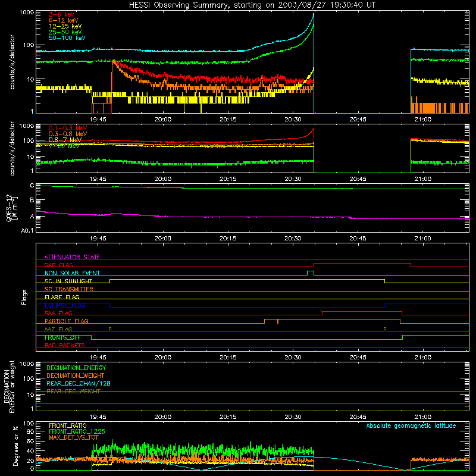Click 20:00 tick under the GOES plot

pos(163,239)
